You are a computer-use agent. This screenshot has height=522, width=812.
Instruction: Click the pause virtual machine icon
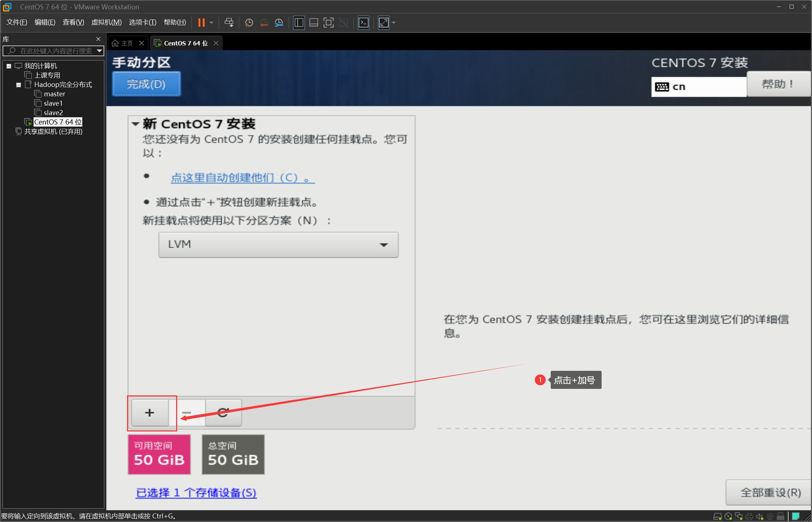(x=201, y=23)
